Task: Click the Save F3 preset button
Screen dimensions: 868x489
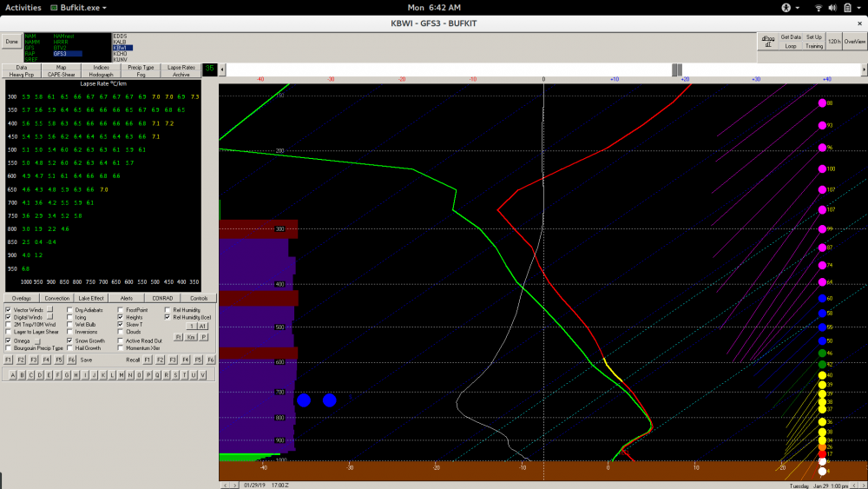Action: pyautogui.click(x=34, y=360)
